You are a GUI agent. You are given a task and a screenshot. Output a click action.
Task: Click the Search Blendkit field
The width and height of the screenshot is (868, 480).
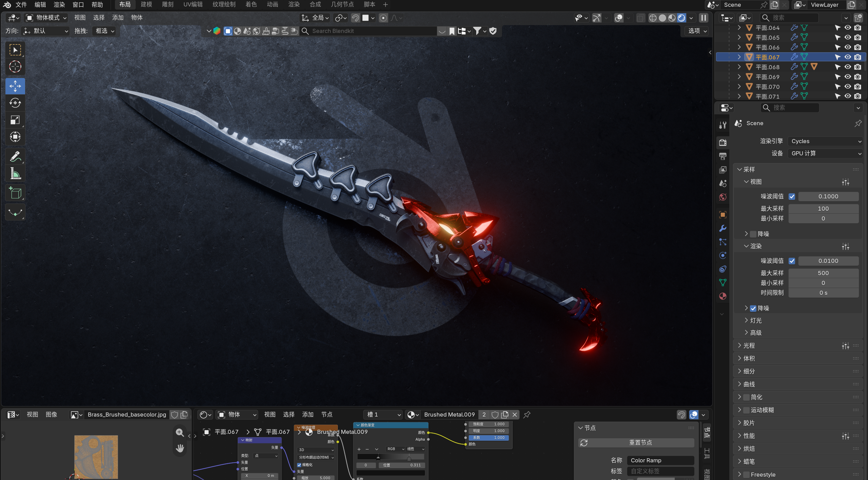coord(368,31)
